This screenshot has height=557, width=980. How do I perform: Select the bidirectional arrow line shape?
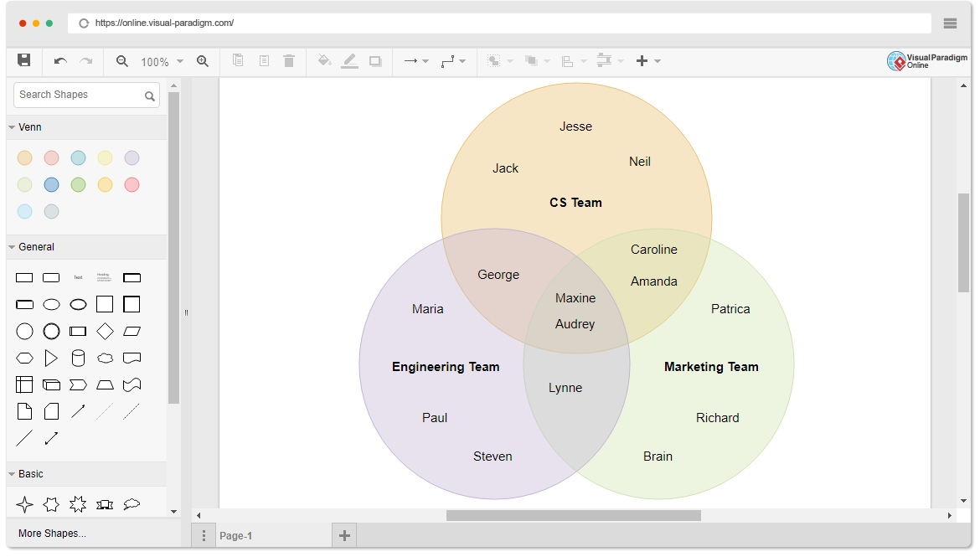pyautogui.click(x=51, y=438)
